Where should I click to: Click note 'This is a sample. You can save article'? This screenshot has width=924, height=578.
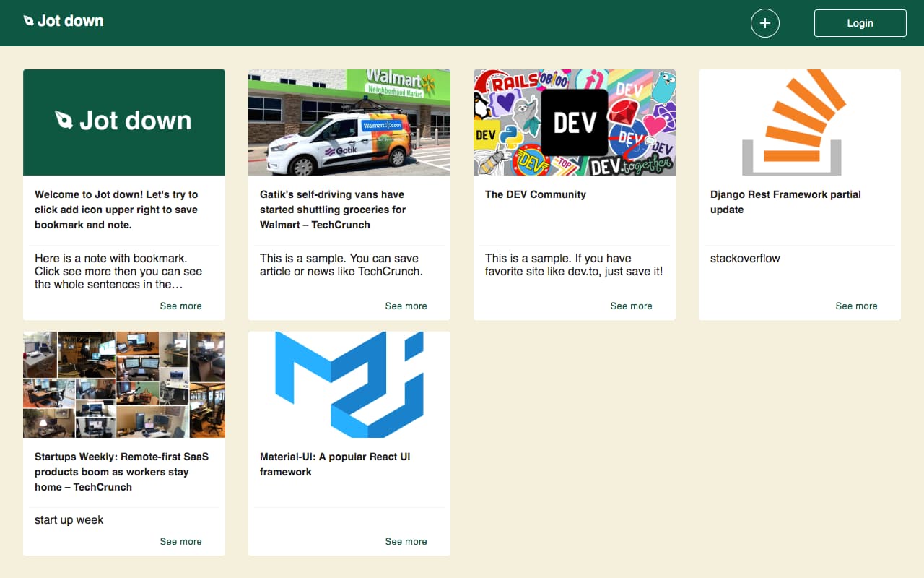(x=341, y=264)
